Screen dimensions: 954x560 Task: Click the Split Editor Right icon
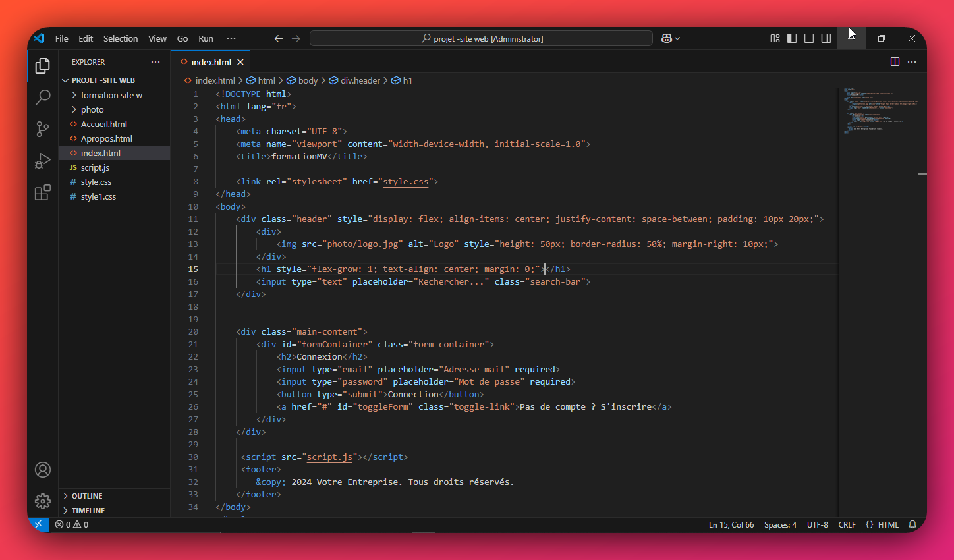895,62
